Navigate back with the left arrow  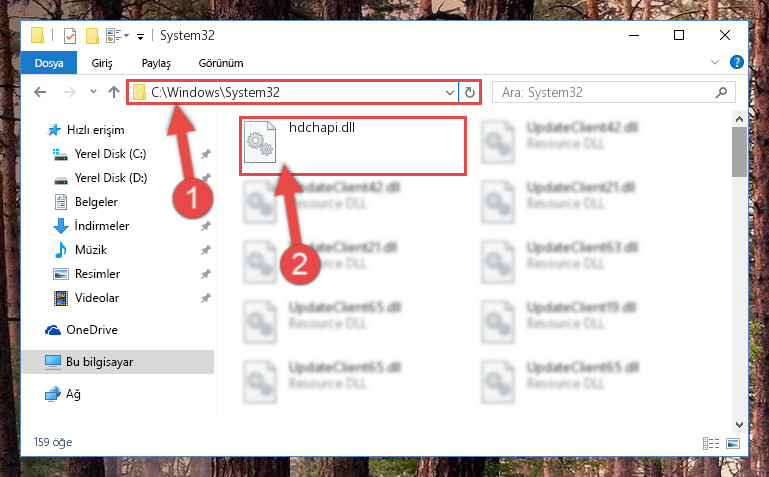coord(40,92)
